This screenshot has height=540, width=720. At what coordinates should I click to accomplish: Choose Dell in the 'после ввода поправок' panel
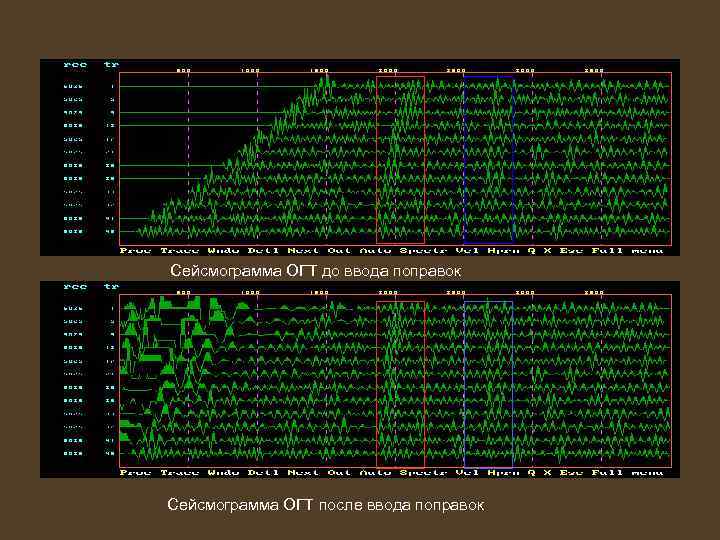point(263,472)
